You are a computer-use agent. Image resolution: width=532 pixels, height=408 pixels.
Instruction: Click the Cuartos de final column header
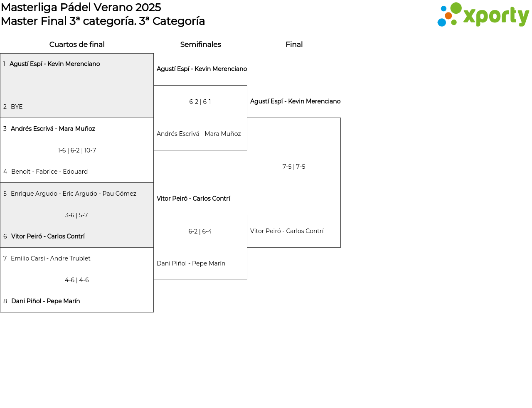77,44
